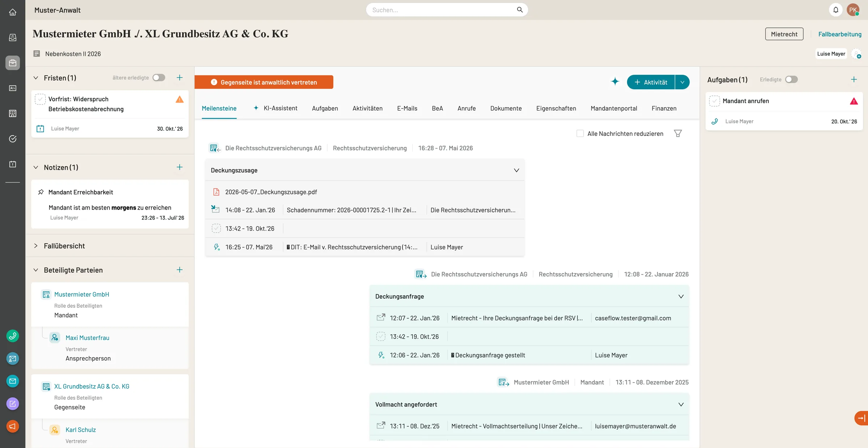Open 2026-05-07_Deckungszusage.pdf file
Image resolution: width=868 pixels, height=448 pixels.
[x=271, y=192]
